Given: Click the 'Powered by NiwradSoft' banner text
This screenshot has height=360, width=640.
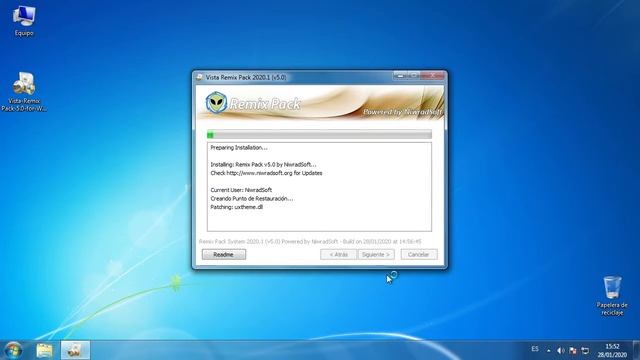Looking at the screenshot, I should point(402,112).
